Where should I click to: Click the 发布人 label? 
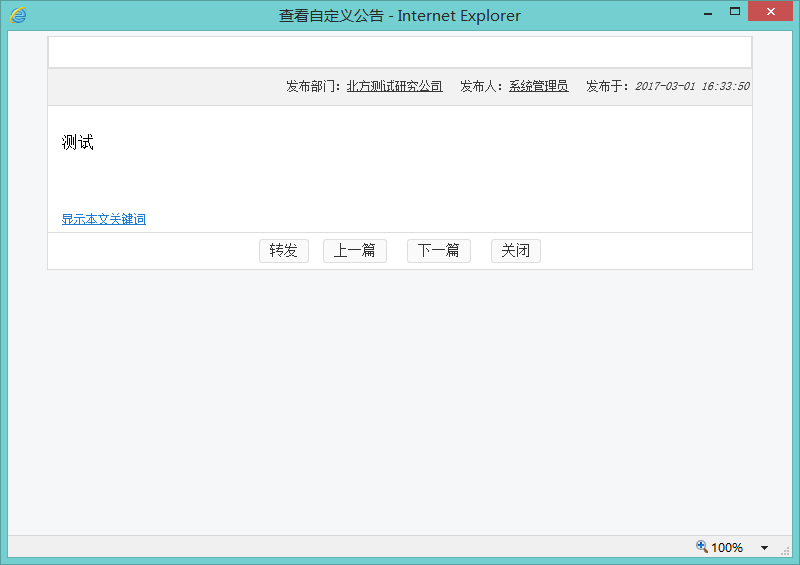(481, 86)
